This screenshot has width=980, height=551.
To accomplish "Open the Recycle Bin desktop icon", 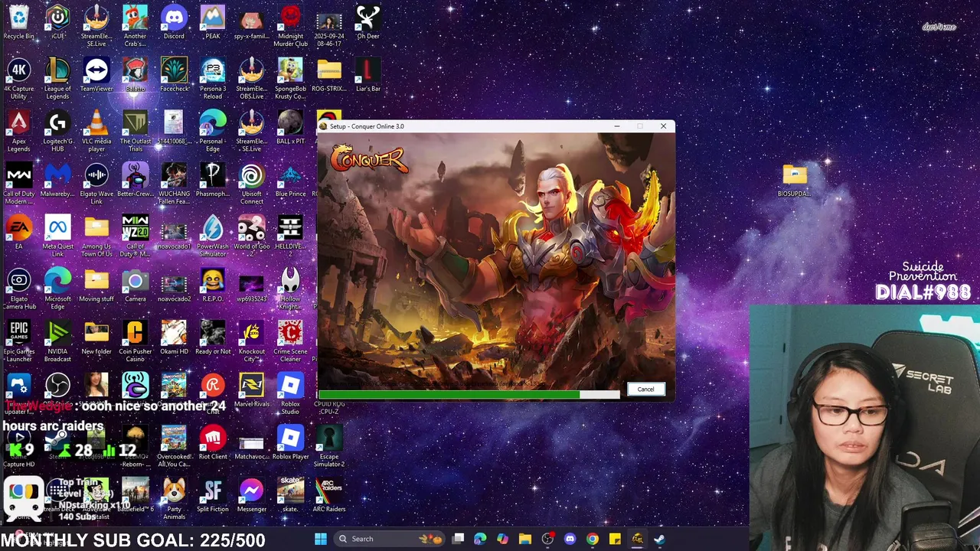I will [x=18, y=23].
